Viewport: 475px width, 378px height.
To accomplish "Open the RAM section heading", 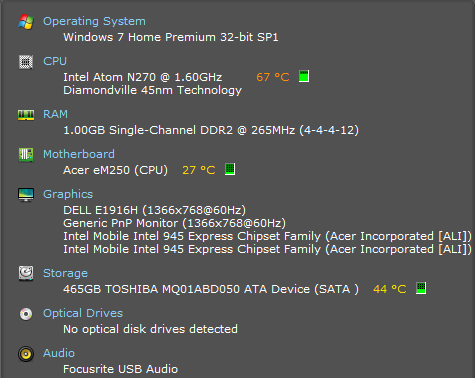I will (x=55, y=114).
